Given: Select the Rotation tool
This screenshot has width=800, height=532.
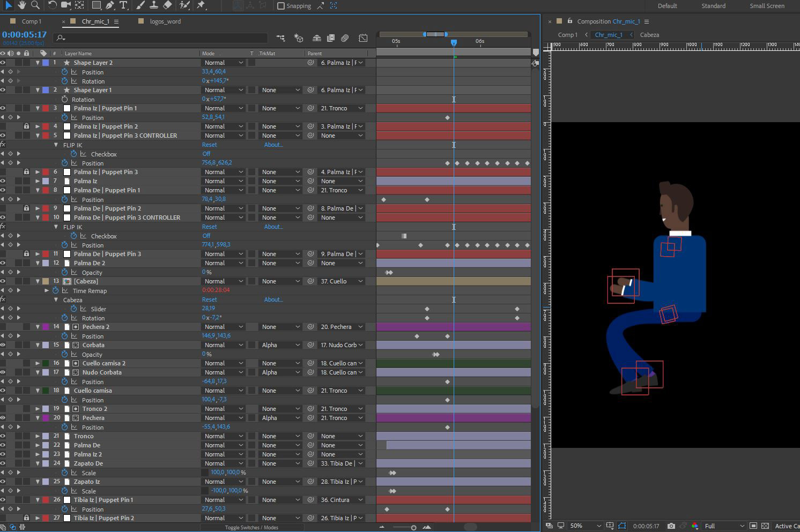Looking at the screenshot, I should (x=53, y=5).
